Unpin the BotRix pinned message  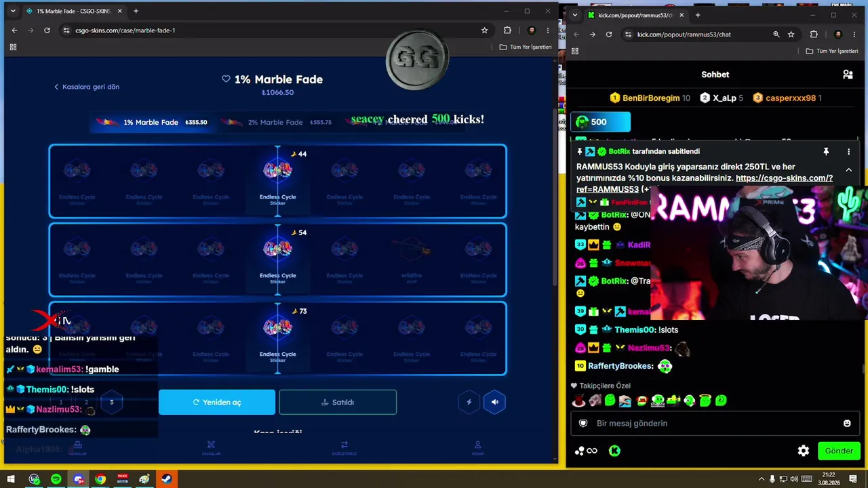826,152
